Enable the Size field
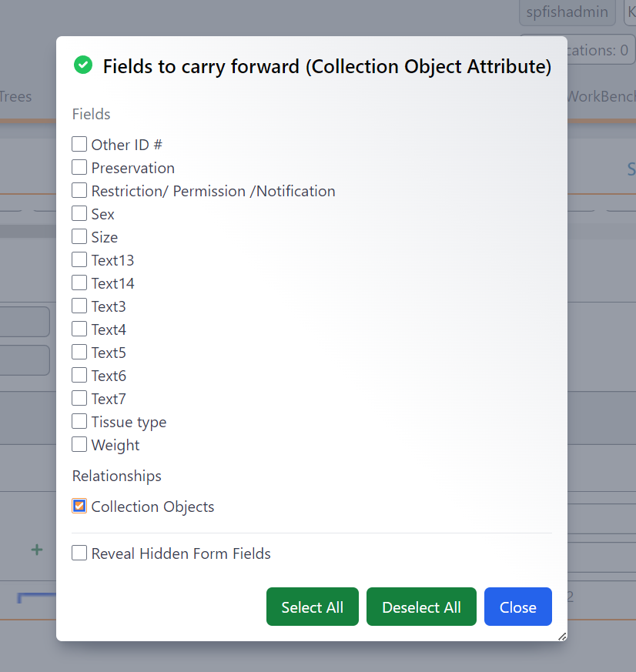636x672 pixels. tap(79, 236)
